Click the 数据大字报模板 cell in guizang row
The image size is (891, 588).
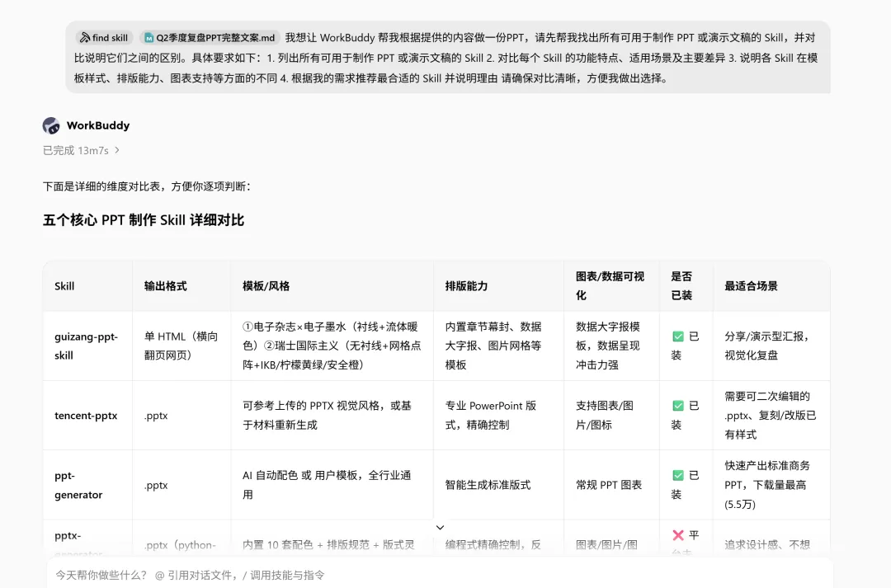(611, 346)
